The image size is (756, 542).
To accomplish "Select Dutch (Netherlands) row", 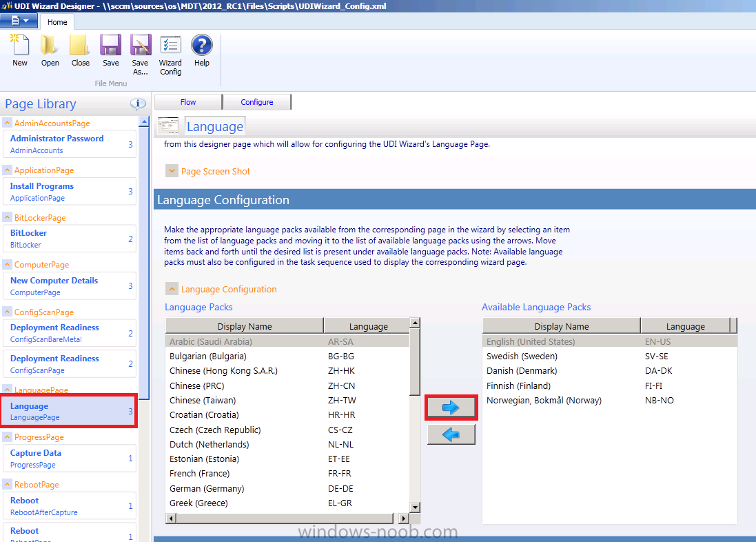I will pos(287,444).
